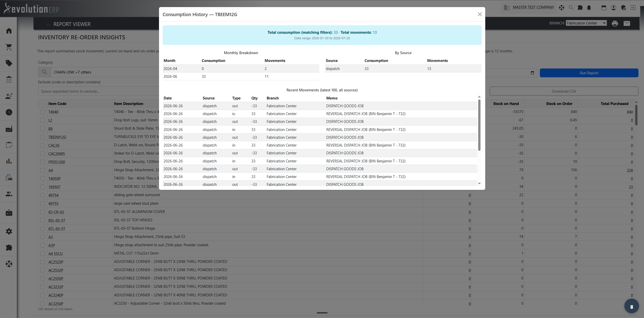Open the Home icon in the sidebar
Viewport: 644px width, 318px height.
(x=9, y=31)
